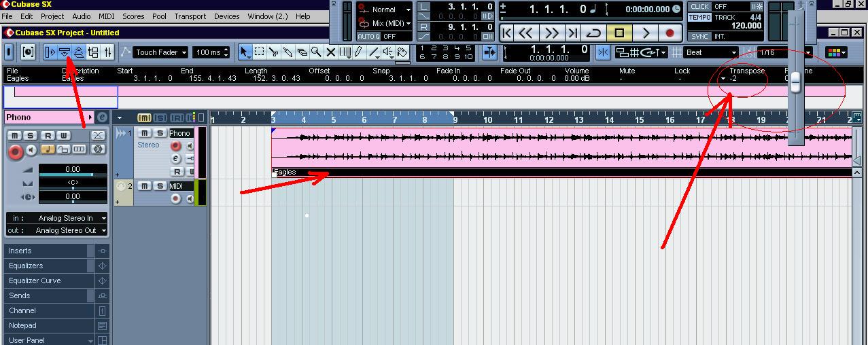This screenshot has height=345, width=868.
Task: Select the Line tool
Action: [x=374, y=52]
